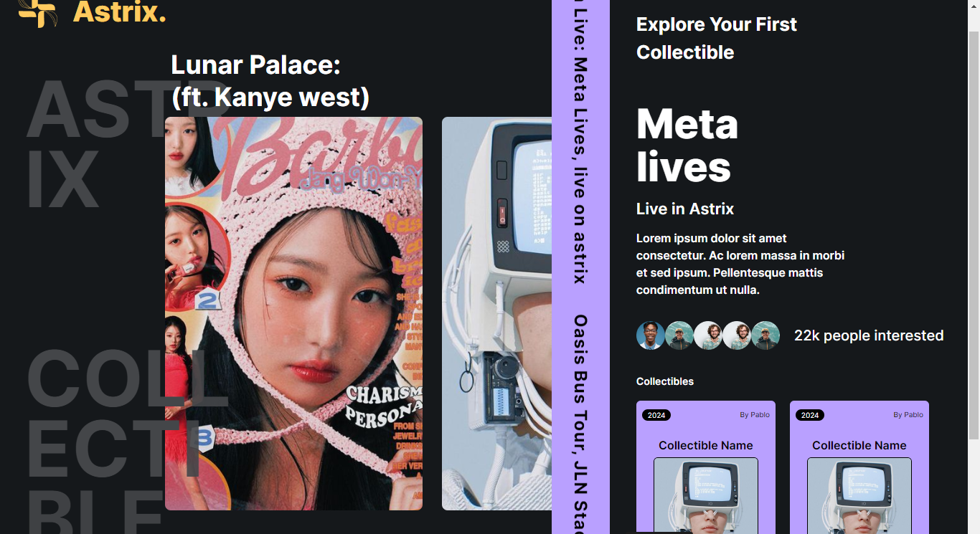980x534 pixels.
Task: Click the 2024 badge on the first collectible card
Action: tap(656, 415)
